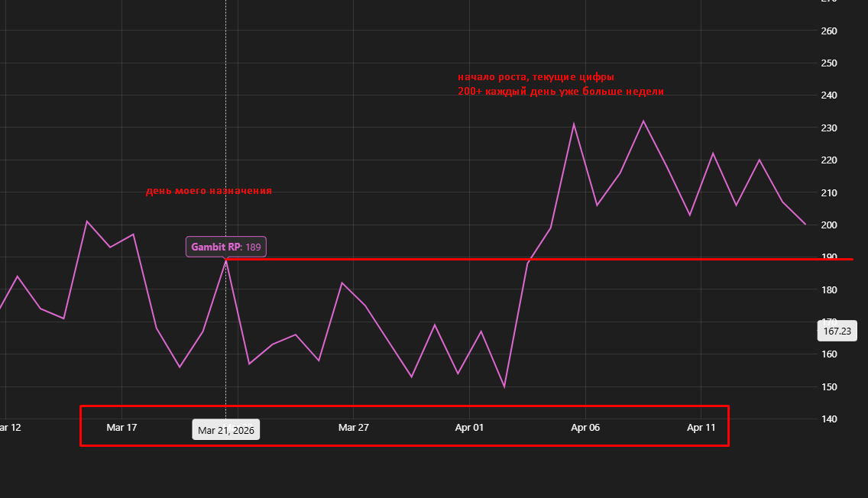
Task: Click the 150 label on the y-axis
Action: point(829,387)
